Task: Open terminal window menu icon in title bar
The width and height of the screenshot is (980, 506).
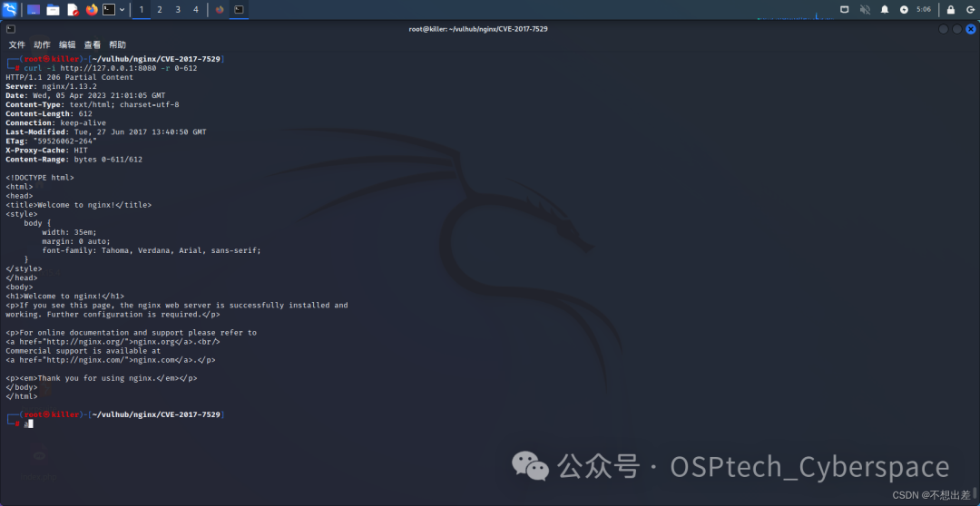Action: (11, 29)
